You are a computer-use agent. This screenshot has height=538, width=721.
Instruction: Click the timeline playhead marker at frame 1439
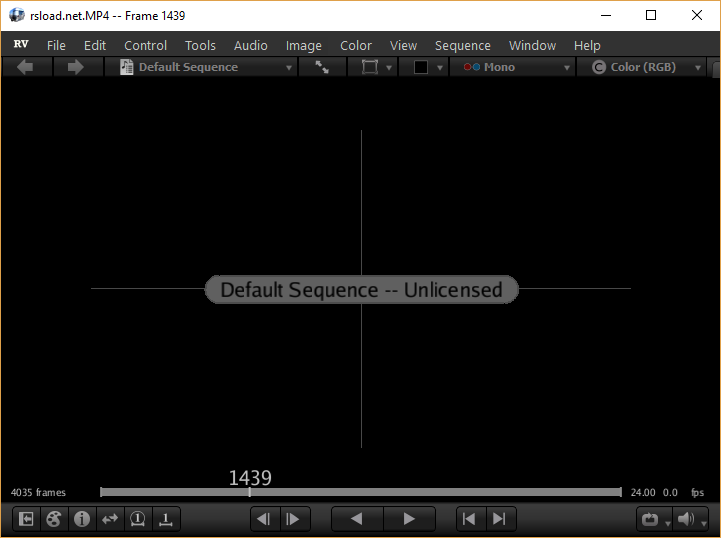pyautogui.click(x=250, y=492)
